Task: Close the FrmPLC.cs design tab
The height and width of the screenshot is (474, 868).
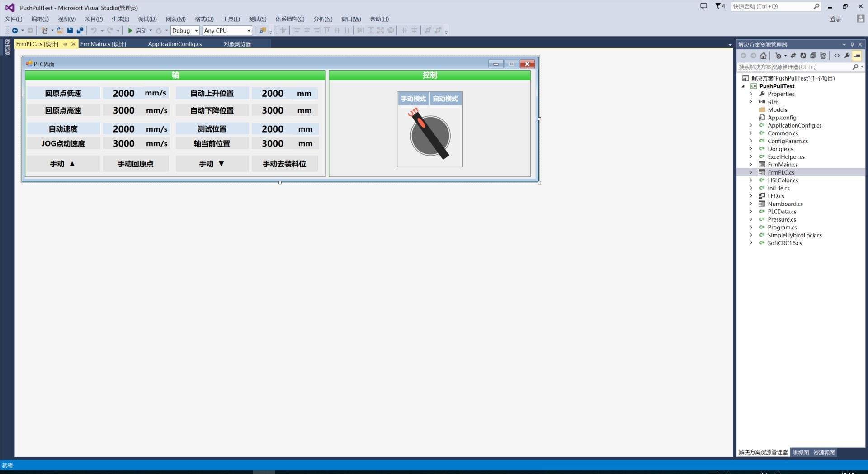Action: [x=74, y=44]
